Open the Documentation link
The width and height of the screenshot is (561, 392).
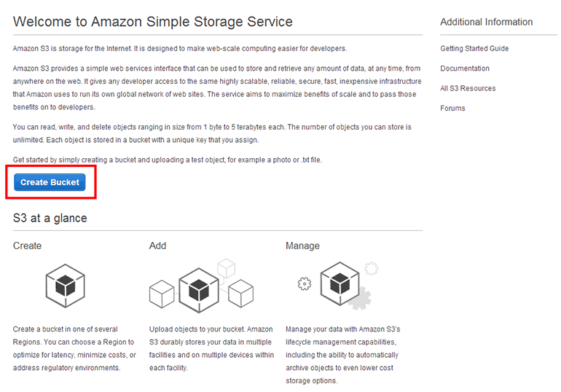pos(465,68)
